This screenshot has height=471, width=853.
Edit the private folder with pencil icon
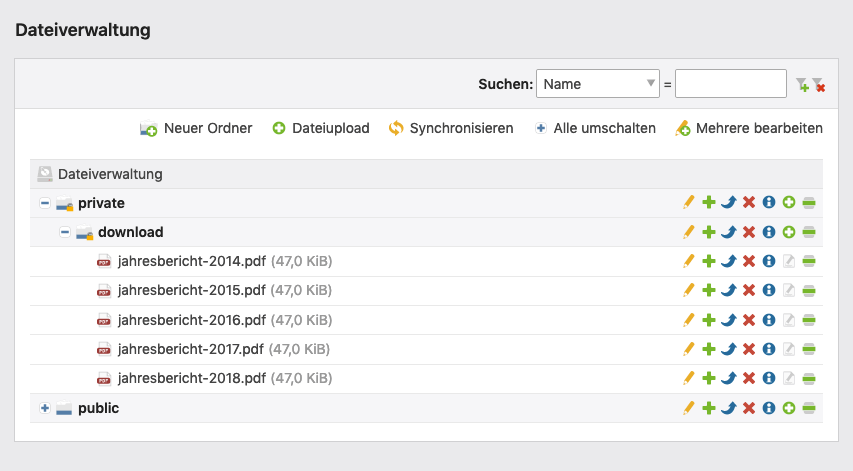pyautogui.click(x=689, y=202)
